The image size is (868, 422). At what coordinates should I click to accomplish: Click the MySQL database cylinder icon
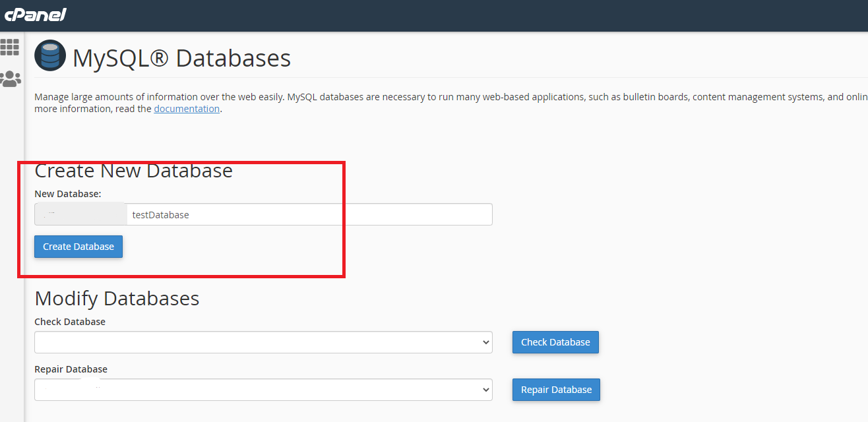50,55
